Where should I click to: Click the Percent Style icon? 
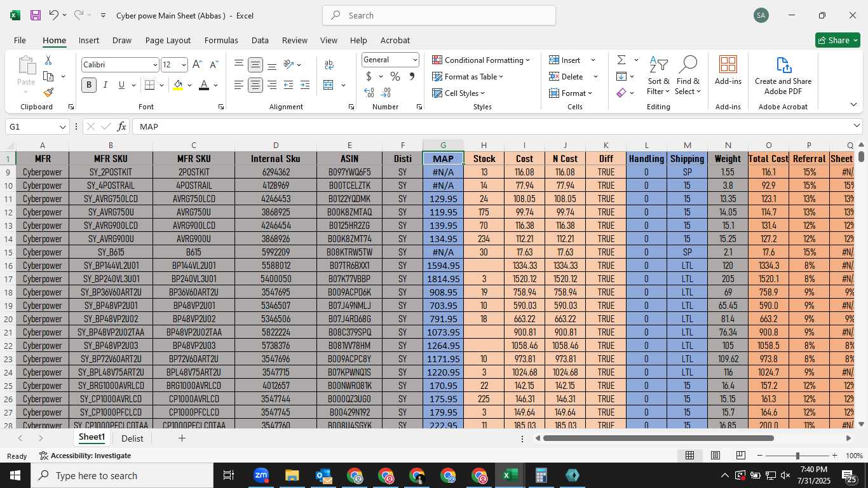(395, 76)
